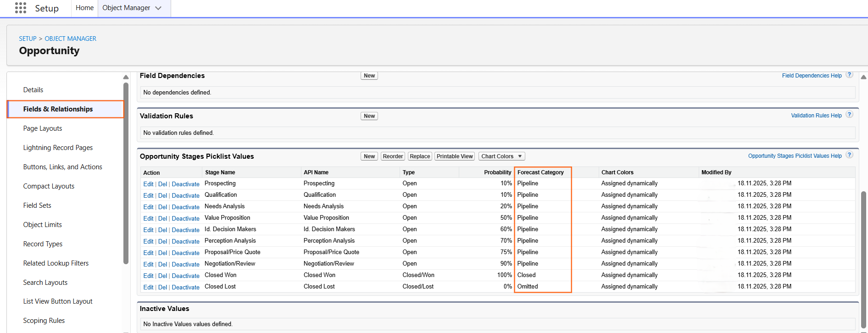Screen dimensions: 868x333
Task: Click the Inactive Values section heading
Action: 164,309
